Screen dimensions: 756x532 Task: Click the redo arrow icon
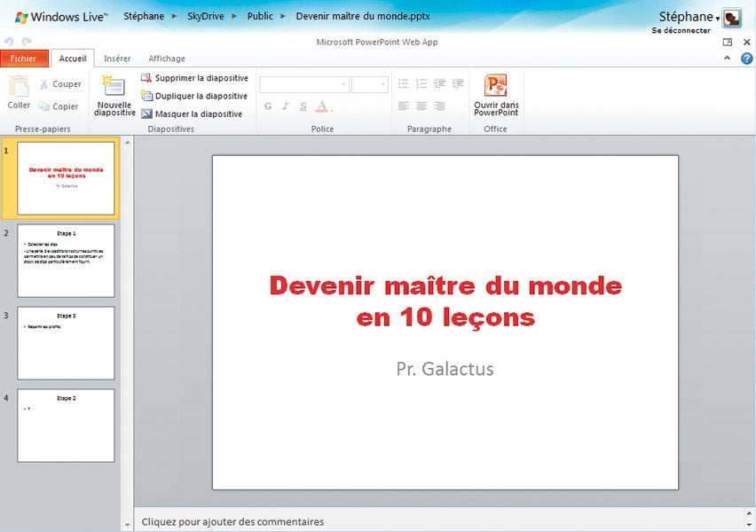coord(26,42)
